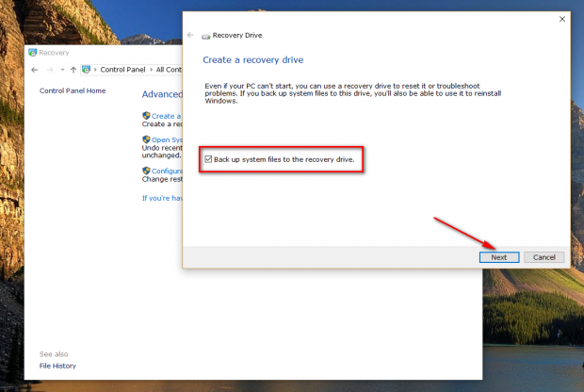
Task: Go up one level with up arrow
Action: click(x=73, y=70)
